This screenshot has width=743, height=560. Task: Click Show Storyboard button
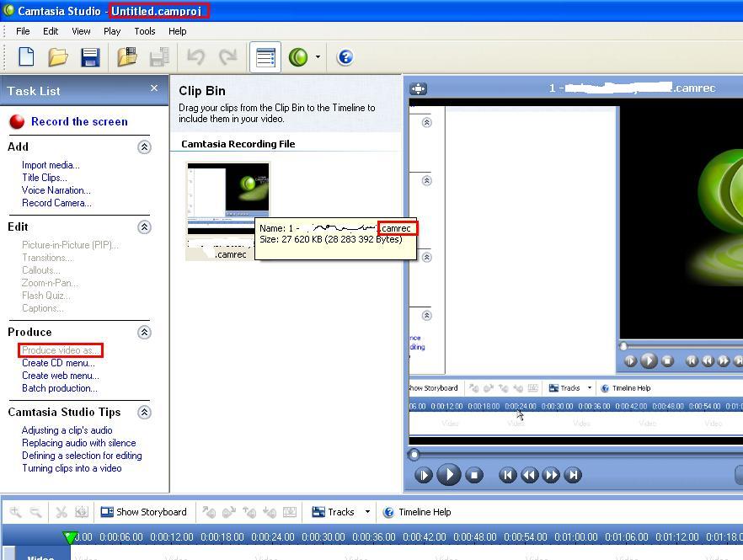[x=144, y=512]
